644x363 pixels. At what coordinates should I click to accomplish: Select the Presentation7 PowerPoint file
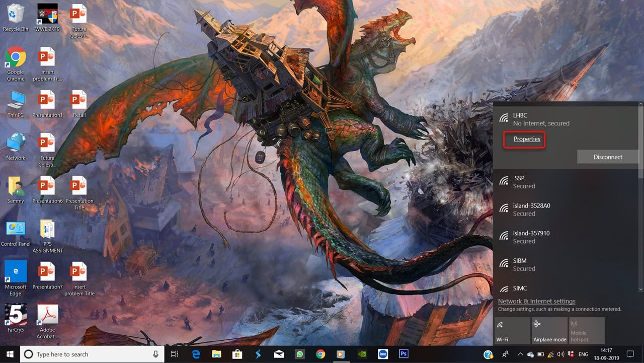click(x=47, y=275)
